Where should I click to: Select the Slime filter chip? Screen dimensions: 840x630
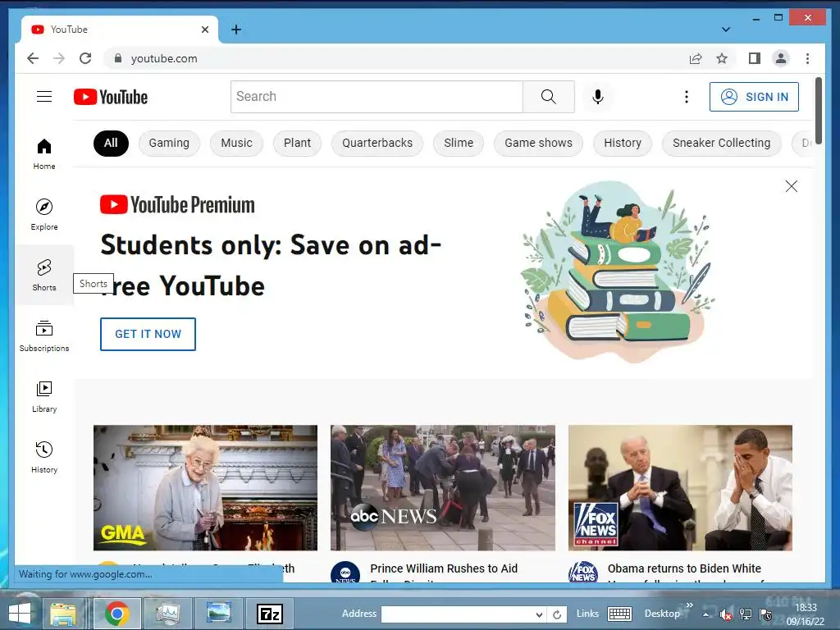tap(459, 143)
